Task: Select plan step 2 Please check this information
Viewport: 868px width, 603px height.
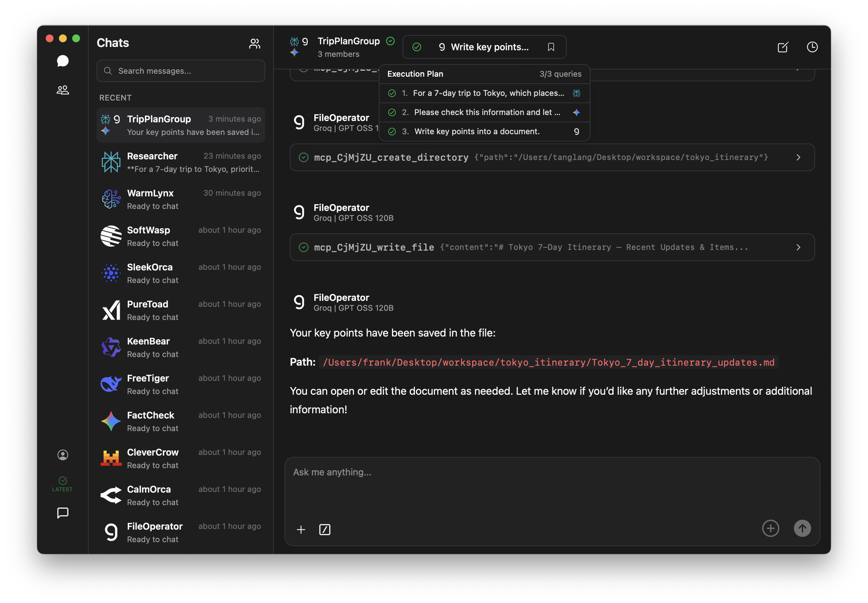Action: pos(484,112)
